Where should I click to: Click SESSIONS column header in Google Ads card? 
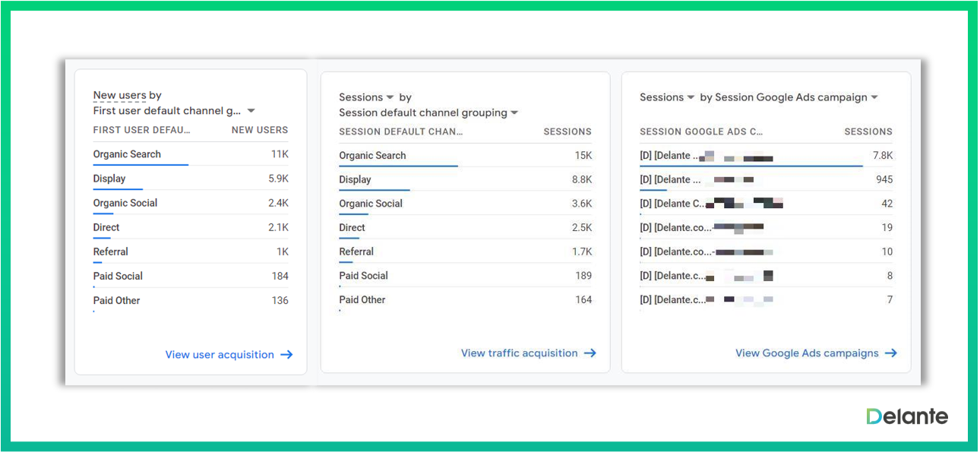click(x=868, y=131)
